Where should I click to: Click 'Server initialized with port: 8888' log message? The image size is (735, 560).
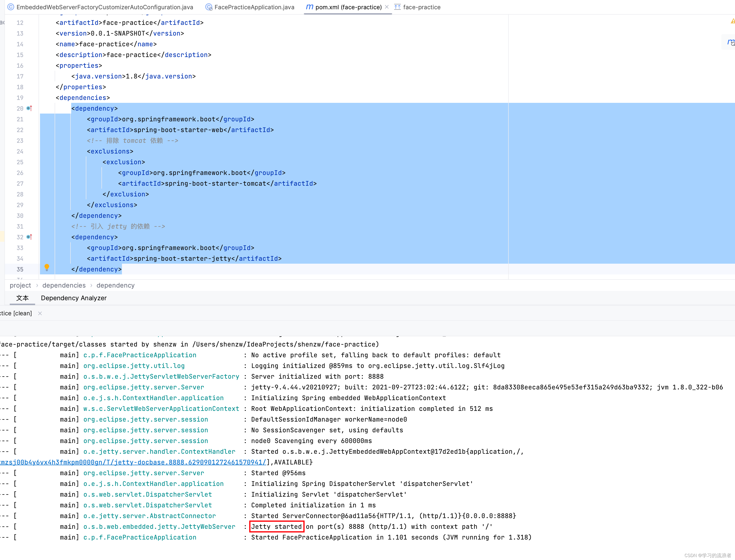coord(317,376)
